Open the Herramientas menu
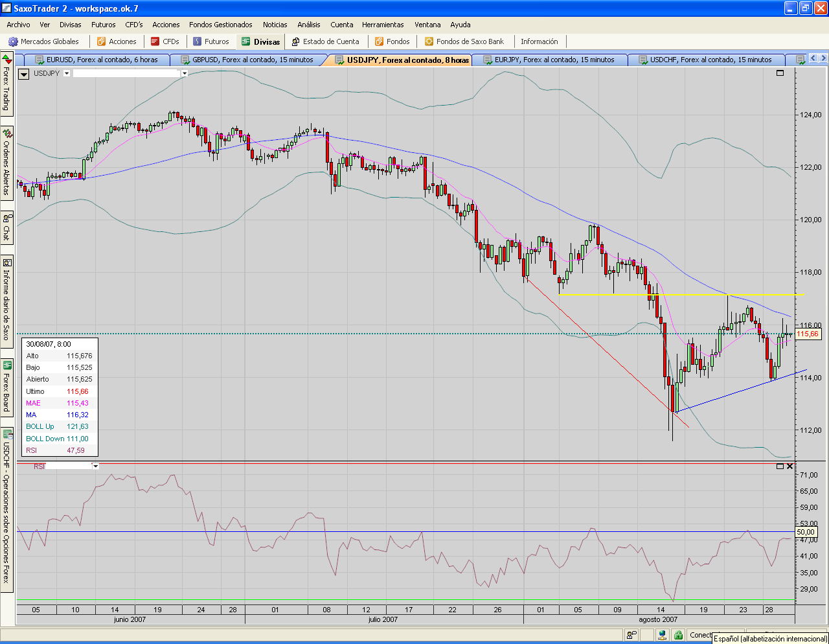This screenshot has height=644, width=829. [x=383, y=25]
